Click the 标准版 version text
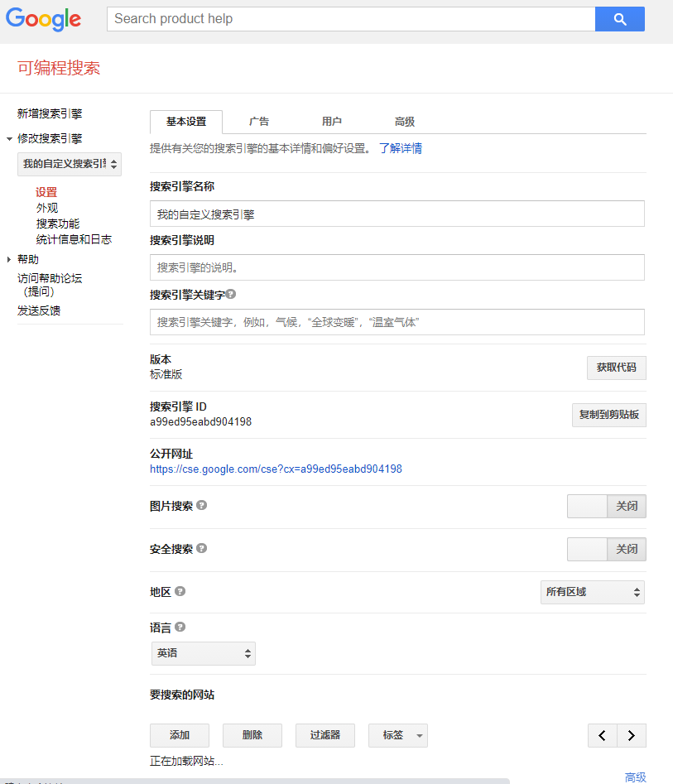The width and height of the screenshot is (673, 784). [166, 374]
